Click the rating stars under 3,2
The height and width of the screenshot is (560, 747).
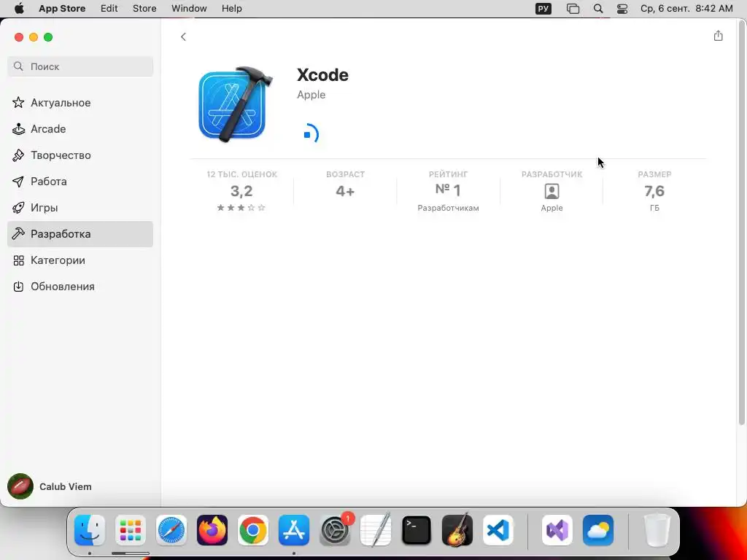(x=241, y=208)
